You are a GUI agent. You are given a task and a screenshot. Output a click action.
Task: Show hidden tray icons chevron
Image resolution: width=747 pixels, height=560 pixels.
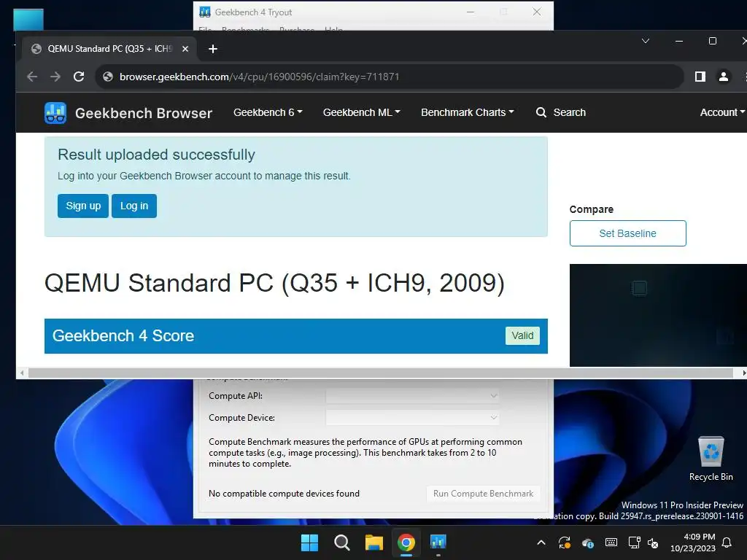pyautogui.click(x=541, y=542)
